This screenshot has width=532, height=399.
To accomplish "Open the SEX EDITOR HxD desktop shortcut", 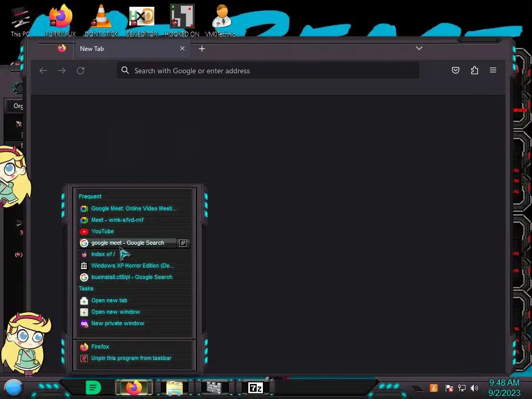I will click(x=142, y=20).
